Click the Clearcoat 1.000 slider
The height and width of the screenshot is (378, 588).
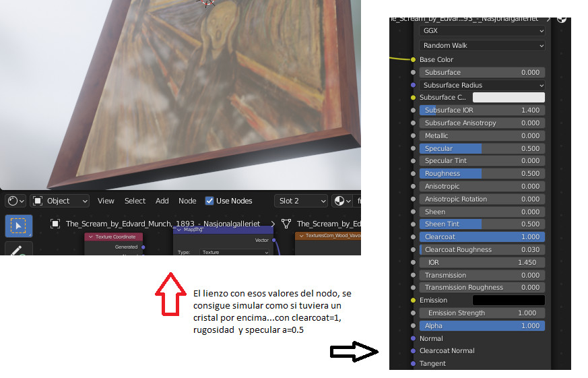[482, 237]
